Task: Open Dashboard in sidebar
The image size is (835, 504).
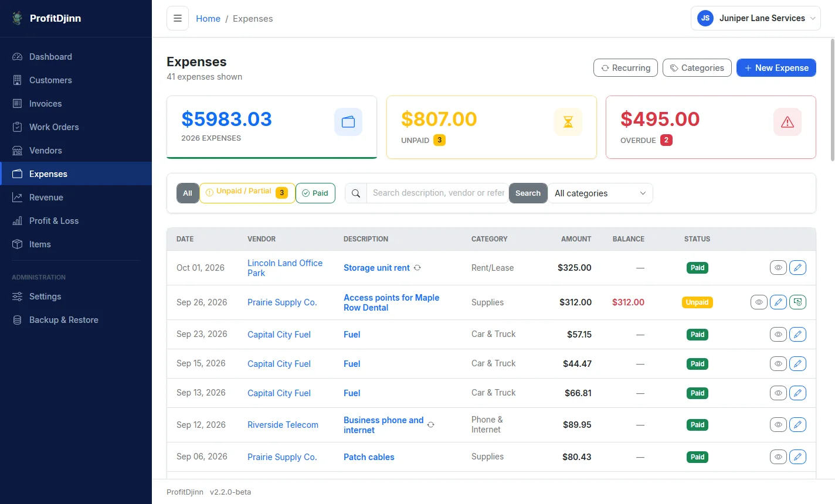Action: (76, 57)
